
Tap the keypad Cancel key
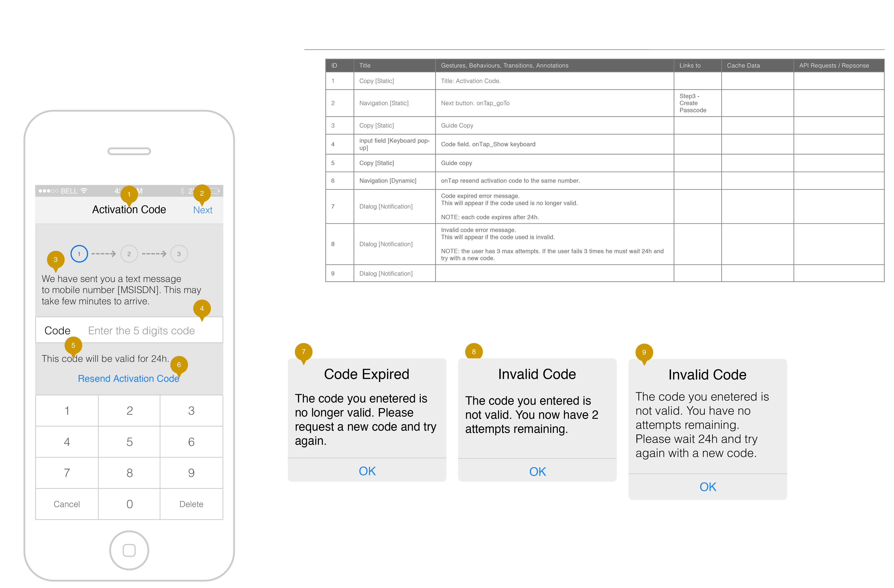[x=67, y=504]
